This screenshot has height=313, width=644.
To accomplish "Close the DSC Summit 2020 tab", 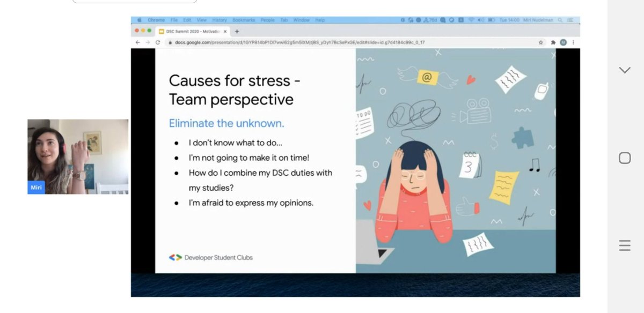I will 226,31.
